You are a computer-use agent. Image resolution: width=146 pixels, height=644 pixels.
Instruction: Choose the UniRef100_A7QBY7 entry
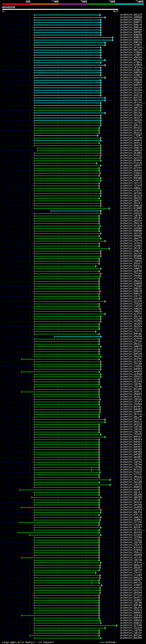coord(131,585)
